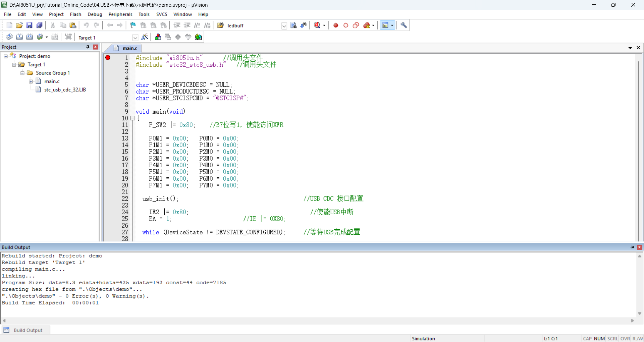The width and height of the screenshot is (644, 342).
Task: Open the ledbuff search dropdown
Action: pos(284,26)
